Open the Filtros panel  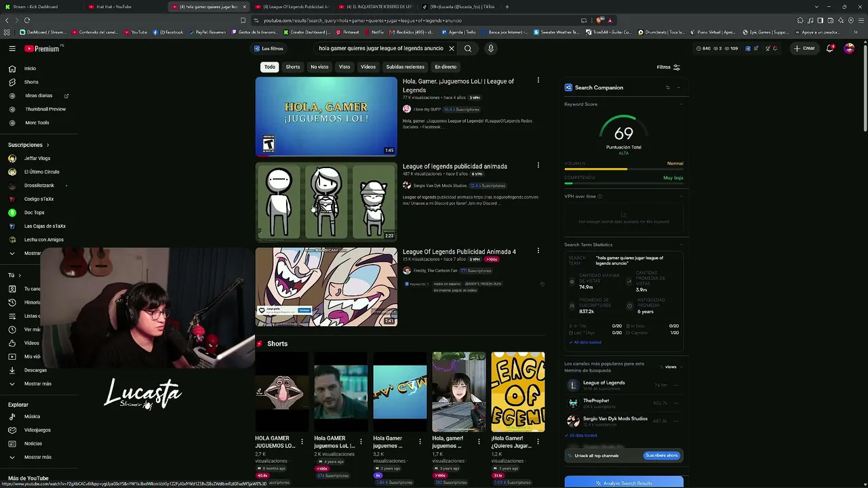coord(668,67)
